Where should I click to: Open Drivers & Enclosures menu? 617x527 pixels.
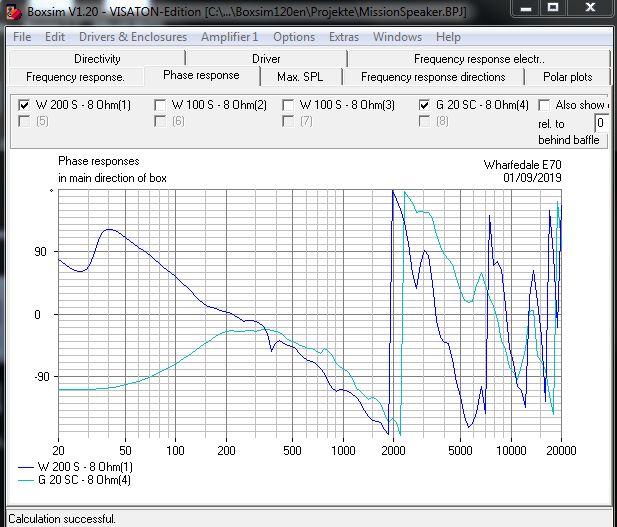click(133, 37)
